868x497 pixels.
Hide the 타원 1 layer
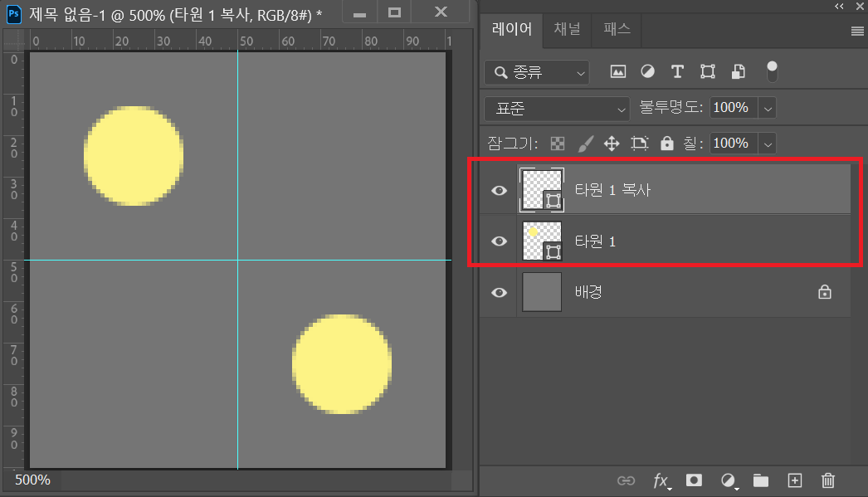499,241
